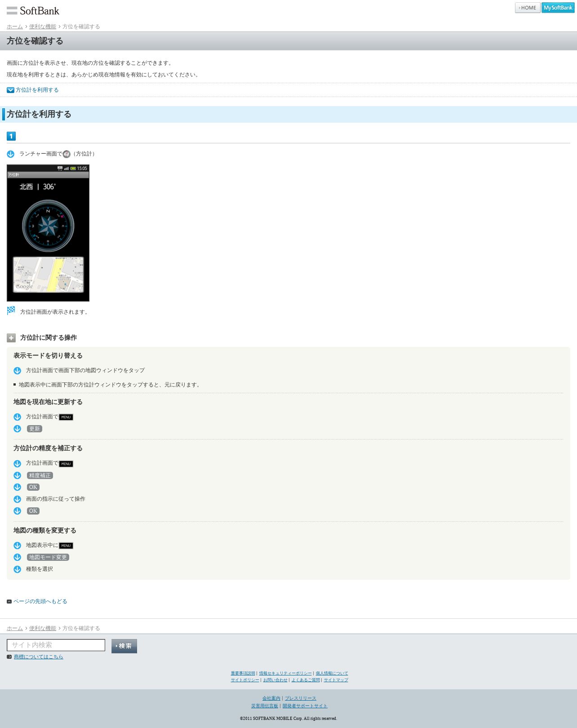Viewport: 577px width, 728px height.
Task: Open 開発者サポートサイト footer link
Action: (x=305, y=706)
